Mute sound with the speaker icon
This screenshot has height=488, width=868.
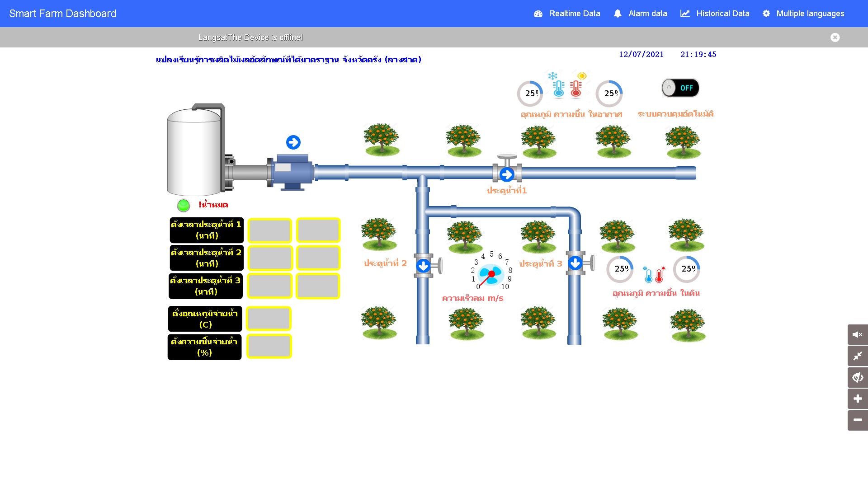point(857,334)
